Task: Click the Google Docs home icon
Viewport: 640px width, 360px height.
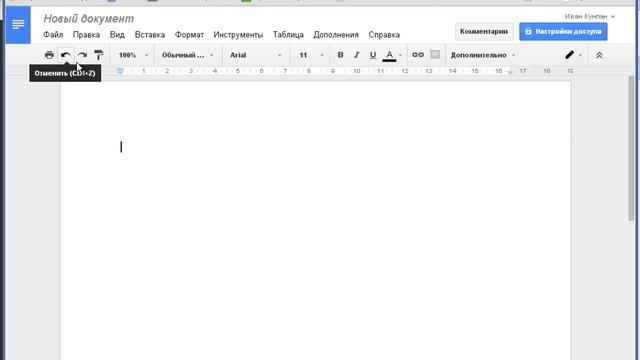Action: click(18, 25)
